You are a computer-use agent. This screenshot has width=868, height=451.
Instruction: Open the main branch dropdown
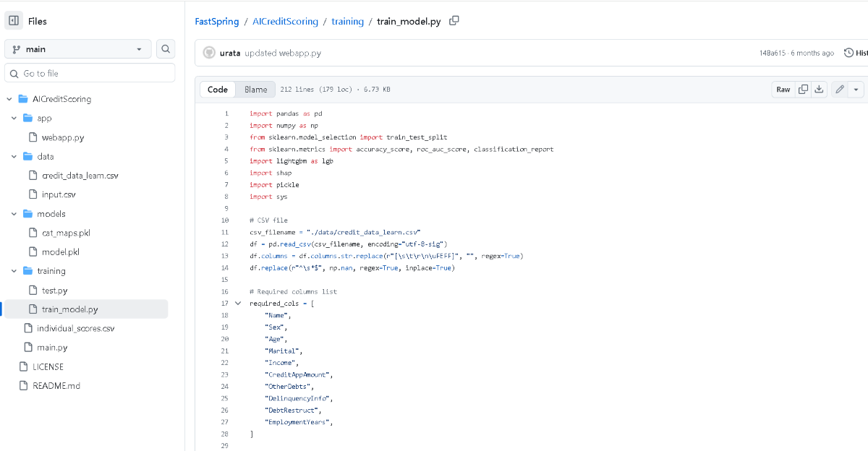pos(78,49)
